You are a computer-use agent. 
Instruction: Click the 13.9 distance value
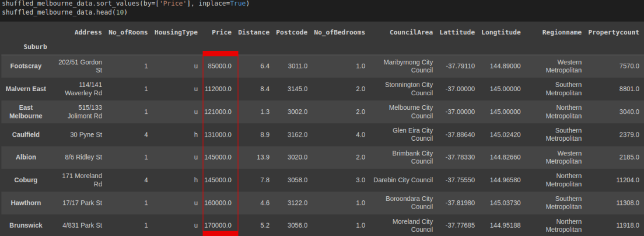click(263, 157)
